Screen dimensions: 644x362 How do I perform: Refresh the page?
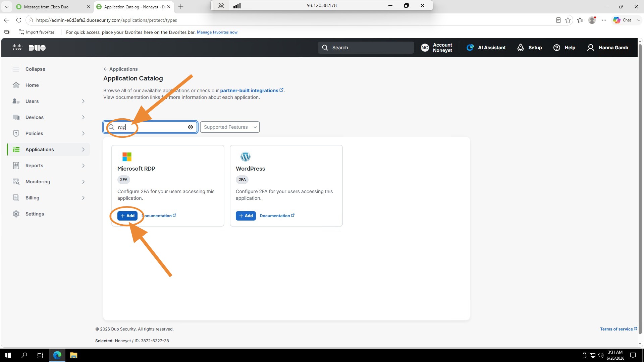[19, 20]
